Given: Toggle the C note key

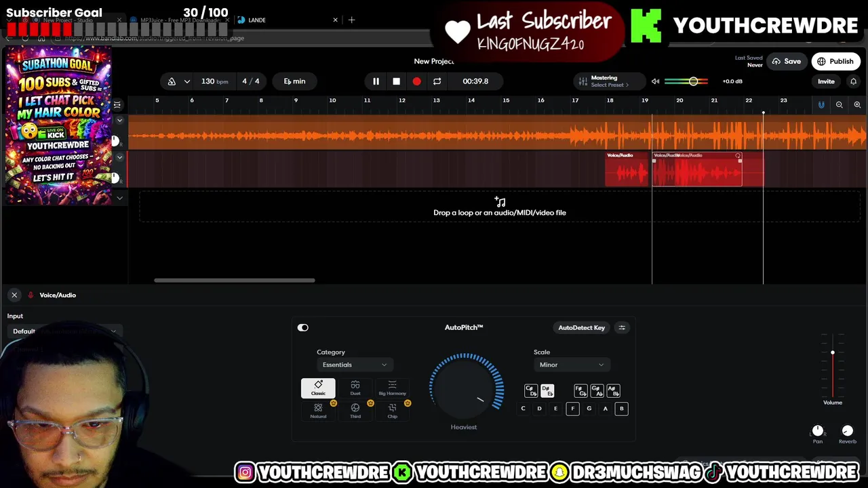Looking at the screenshot, I should [523, 409].
